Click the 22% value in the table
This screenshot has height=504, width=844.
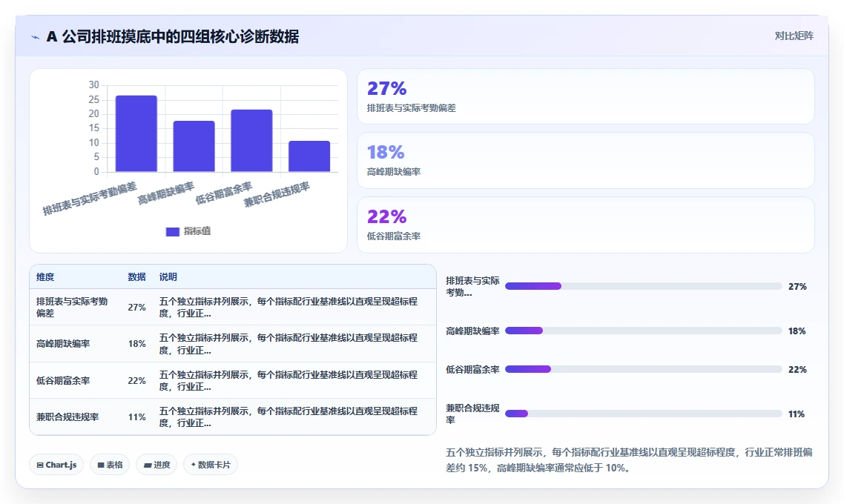[x=136, y=380]
